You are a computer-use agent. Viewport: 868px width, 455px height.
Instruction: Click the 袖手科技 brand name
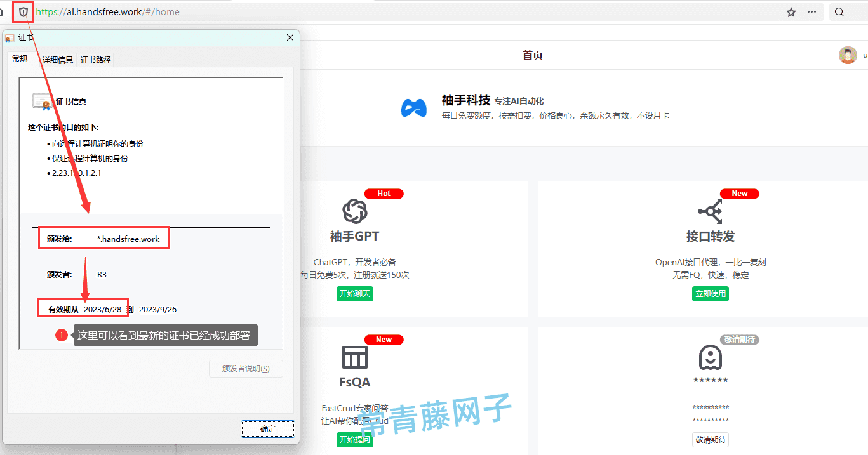(x=466, y=100)
